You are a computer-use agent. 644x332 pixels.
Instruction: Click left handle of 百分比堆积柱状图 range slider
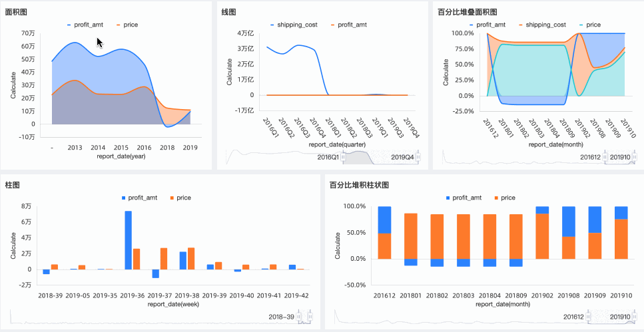589,317
